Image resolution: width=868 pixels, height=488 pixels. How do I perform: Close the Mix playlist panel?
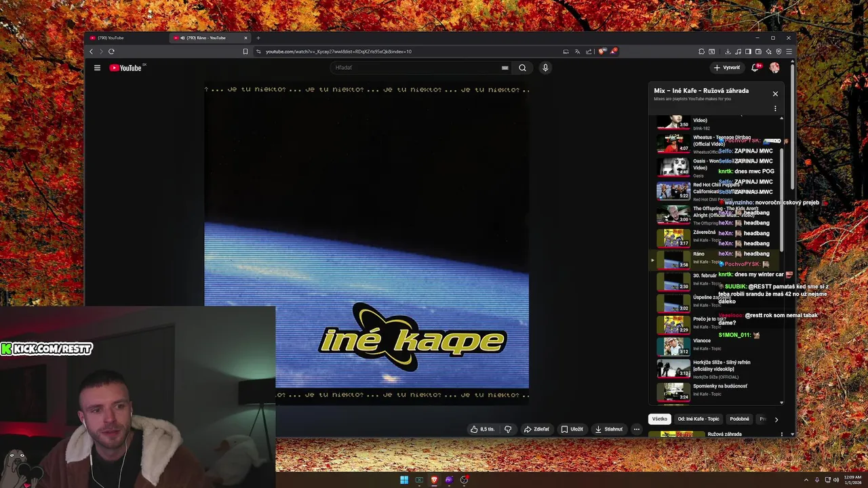click(x=775, y=94)
